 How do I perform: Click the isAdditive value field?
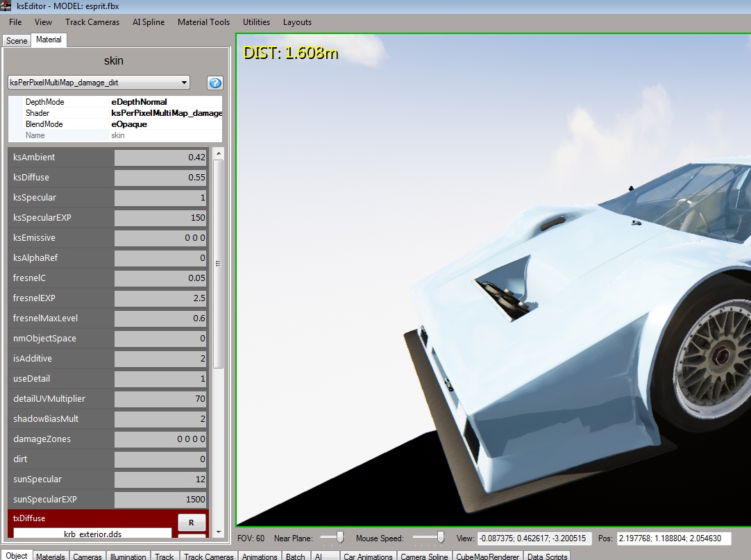click(x=160, y=358)
